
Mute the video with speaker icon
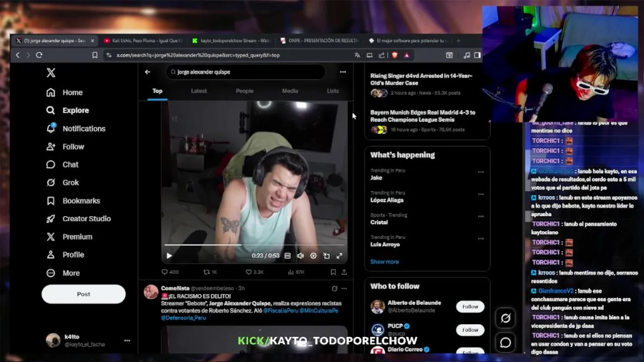point(300,256)
